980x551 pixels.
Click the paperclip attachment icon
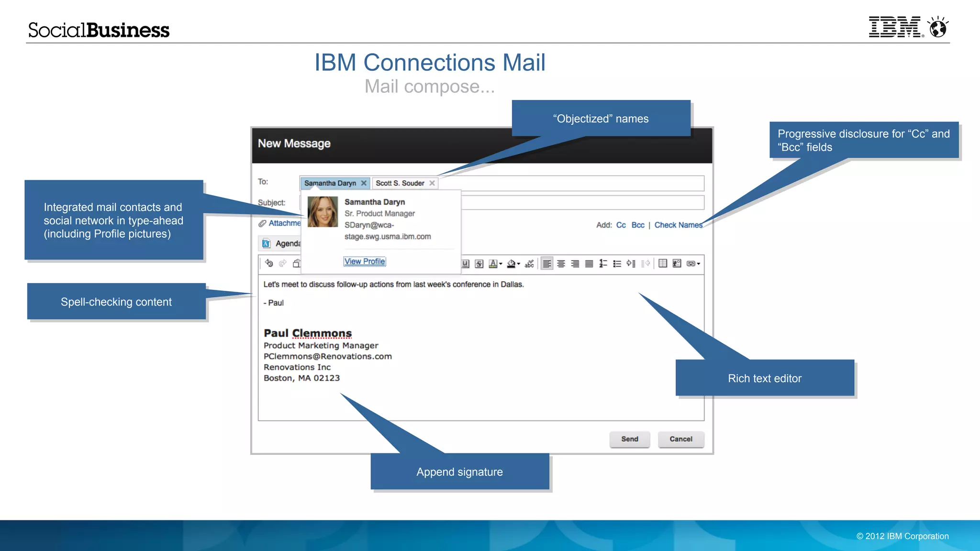[x=262, y=223]
